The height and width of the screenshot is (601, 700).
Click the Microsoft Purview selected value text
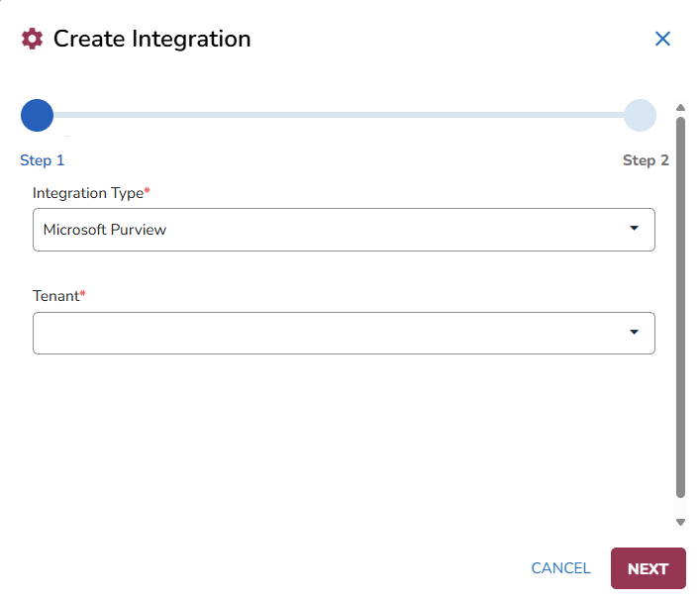pos(105,230)
